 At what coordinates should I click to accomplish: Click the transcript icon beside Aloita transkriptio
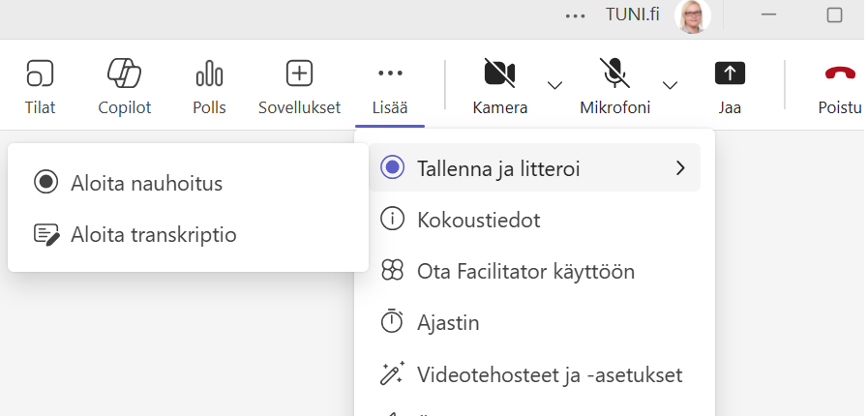click(46, 234)
